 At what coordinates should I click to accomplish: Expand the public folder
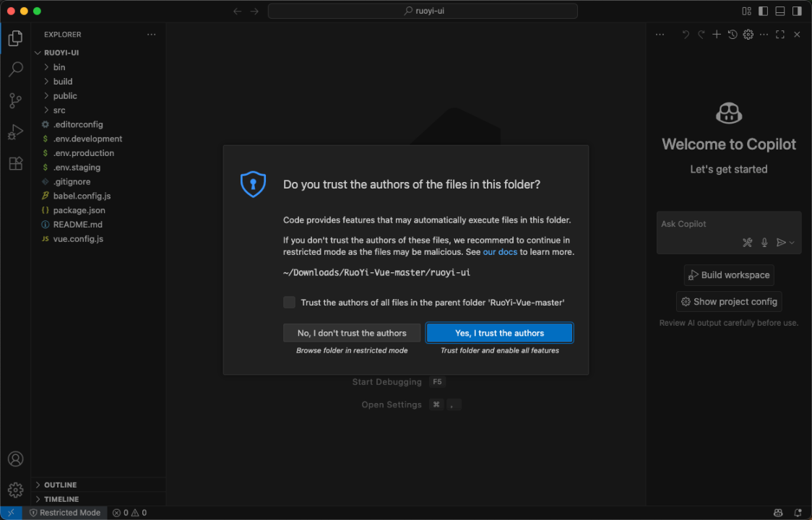click(98, 96)
